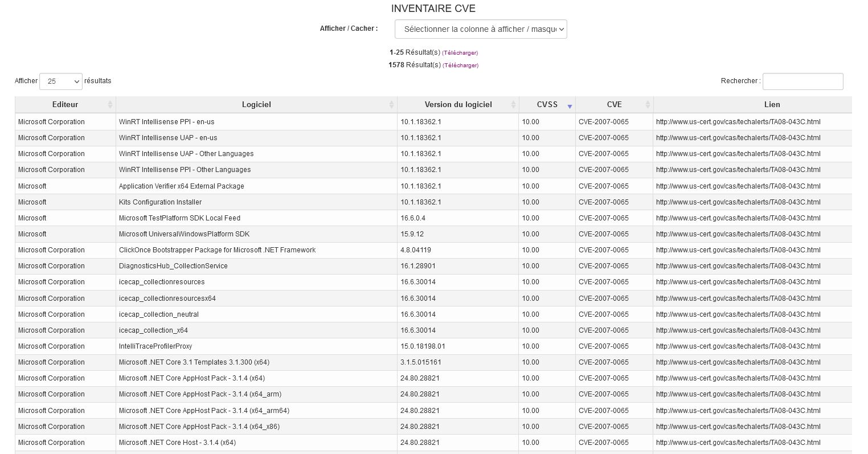The height and width of the screenshot is (454, 868).
Task: Select 'icecap_collectionresources' cell
Action: tap(256, 282)
